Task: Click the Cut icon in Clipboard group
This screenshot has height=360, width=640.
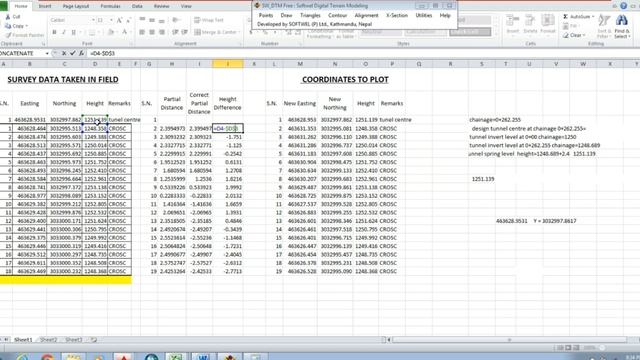Action: point(8,17)
